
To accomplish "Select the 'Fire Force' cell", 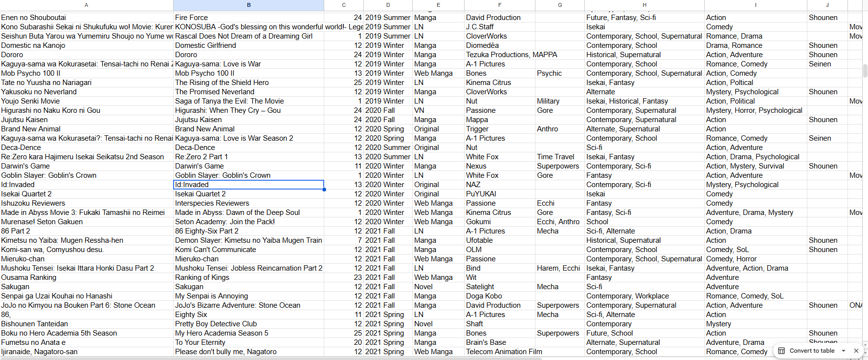I will pyautogui.click(x=248, y=18).
